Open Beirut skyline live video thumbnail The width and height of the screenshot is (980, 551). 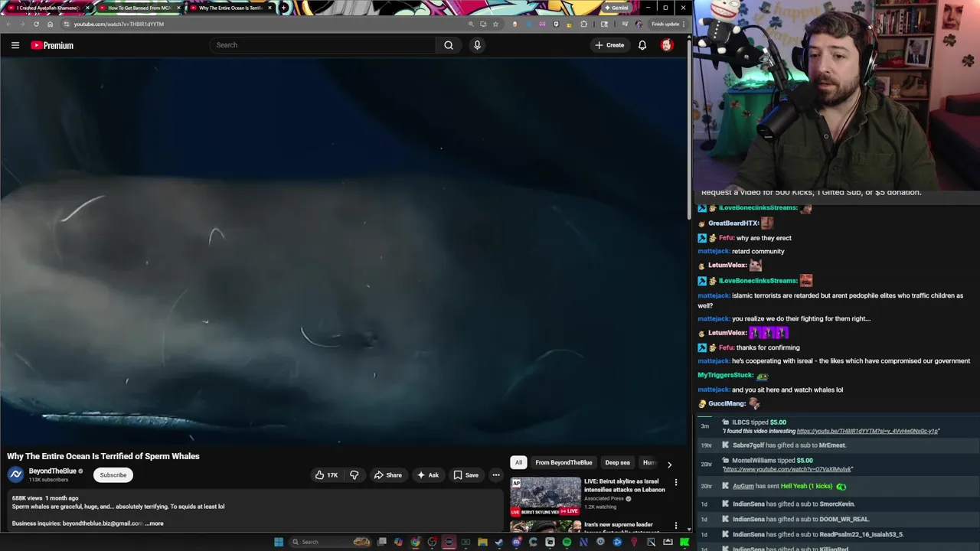coord(546,497)
